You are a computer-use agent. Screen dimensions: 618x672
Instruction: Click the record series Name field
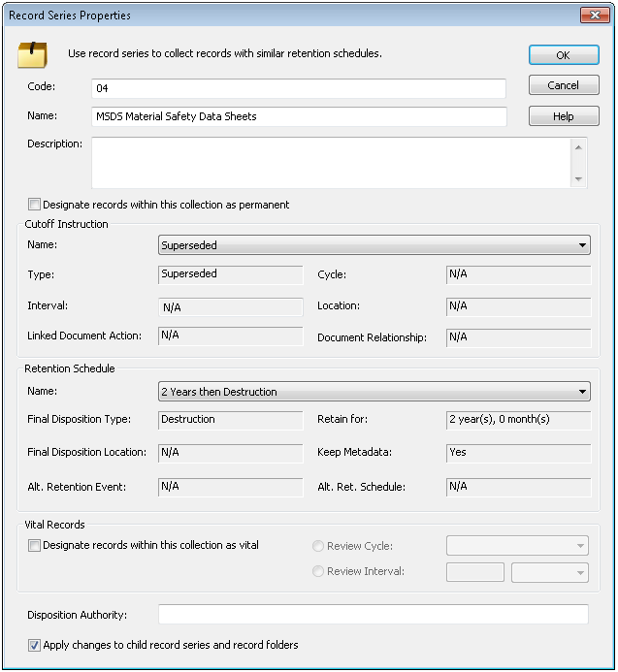click(299, 116)
